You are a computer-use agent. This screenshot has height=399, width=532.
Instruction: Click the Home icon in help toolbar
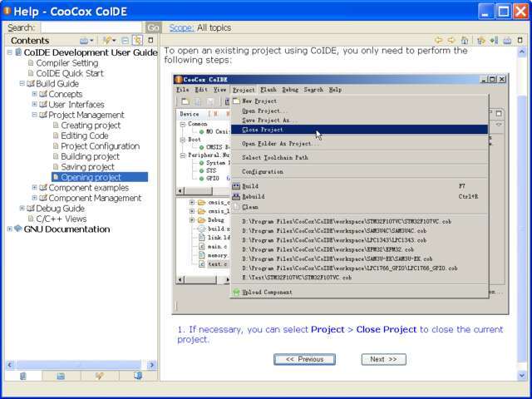point(465,41)
